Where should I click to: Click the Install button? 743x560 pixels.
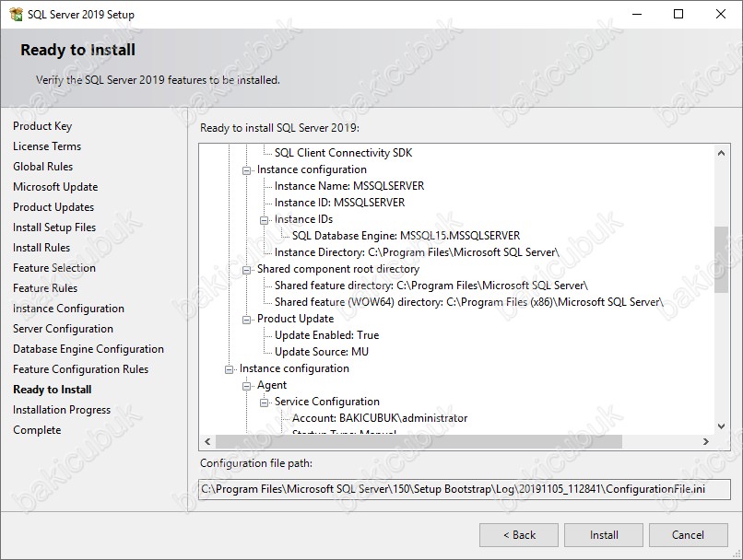pos(604,535)
